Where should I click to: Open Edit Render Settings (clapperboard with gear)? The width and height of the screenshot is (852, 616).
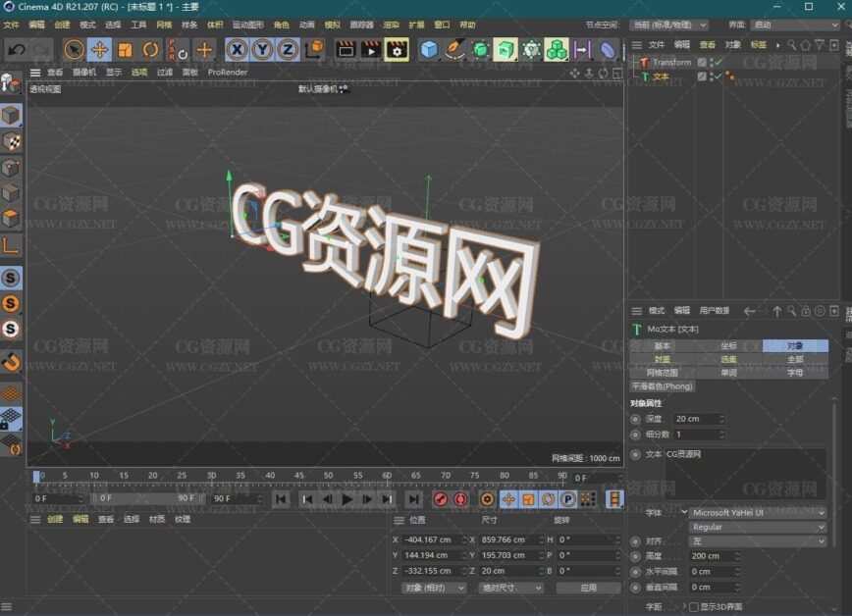coord(396,49)
